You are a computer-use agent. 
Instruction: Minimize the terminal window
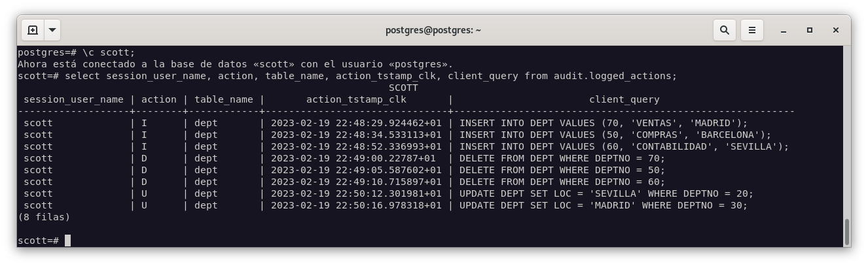click(x=784, y=30)
